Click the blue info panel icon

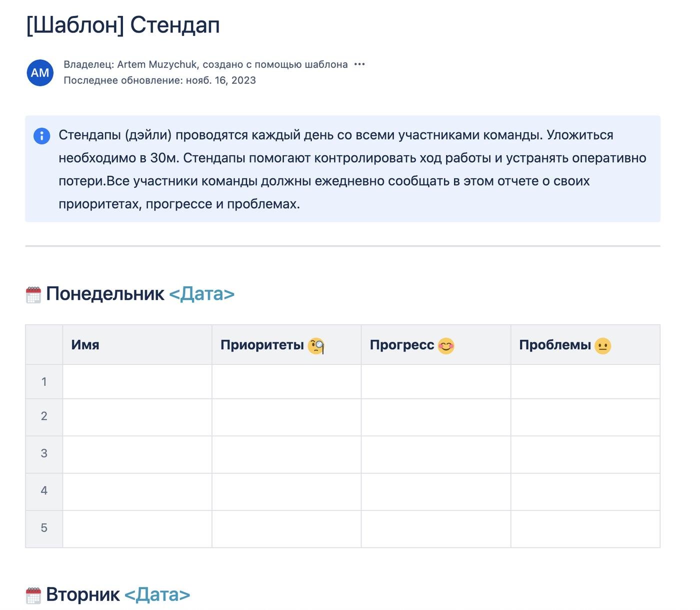(x=41, y=136)
